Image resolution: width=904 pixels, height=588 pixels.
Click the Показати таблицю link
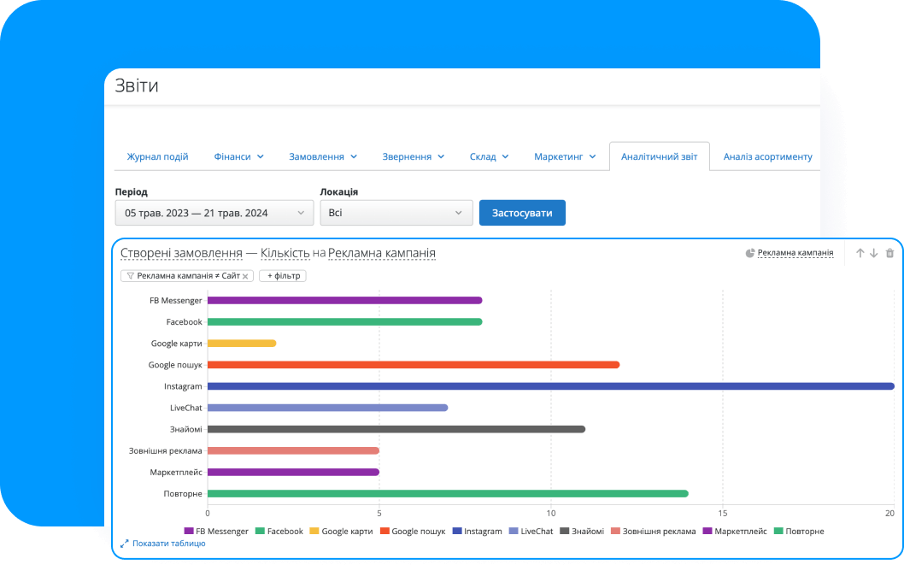tap(168, 543)
